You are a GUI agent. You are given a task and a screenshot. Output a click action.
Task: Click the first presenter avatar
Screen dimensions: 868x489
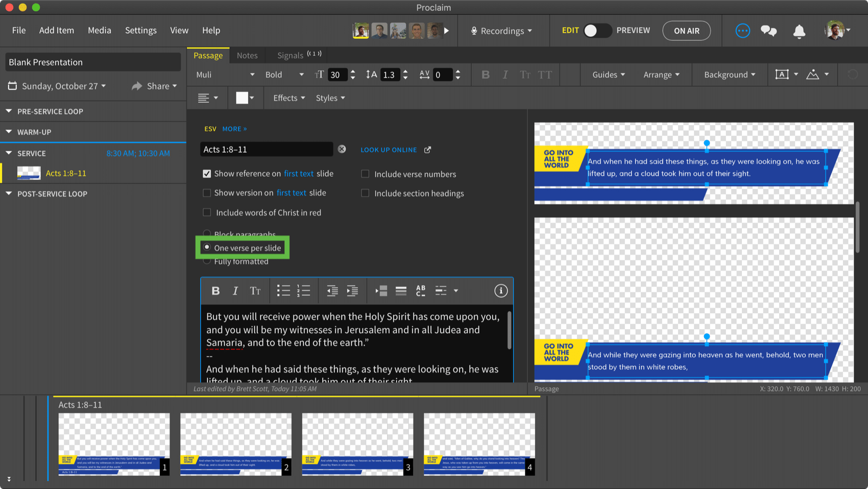coord(361,31)
